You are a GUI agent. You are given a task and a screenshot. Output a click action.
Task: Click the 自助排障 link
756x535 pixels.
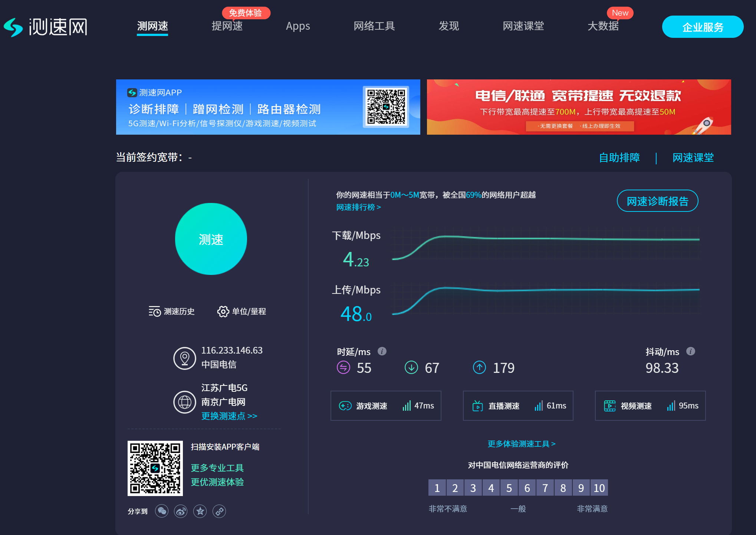619,158
